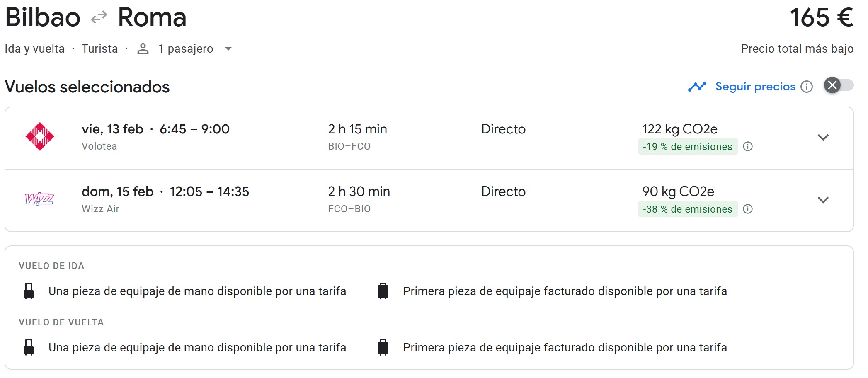Click the Wizz Air airline logo
Viewport: 868px width, 378px height.
[39, 199]
